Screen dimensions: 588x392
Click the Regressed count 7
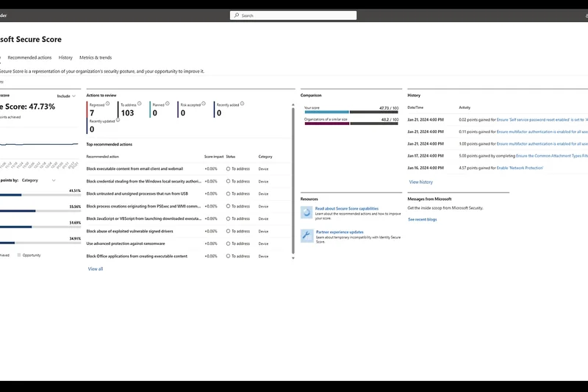[92, 113]
